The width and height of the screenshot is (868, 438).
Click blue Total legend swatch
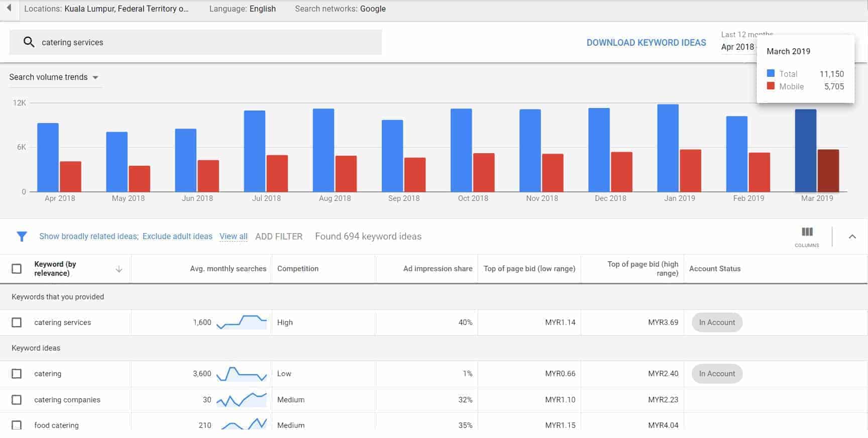pos(771,73)
